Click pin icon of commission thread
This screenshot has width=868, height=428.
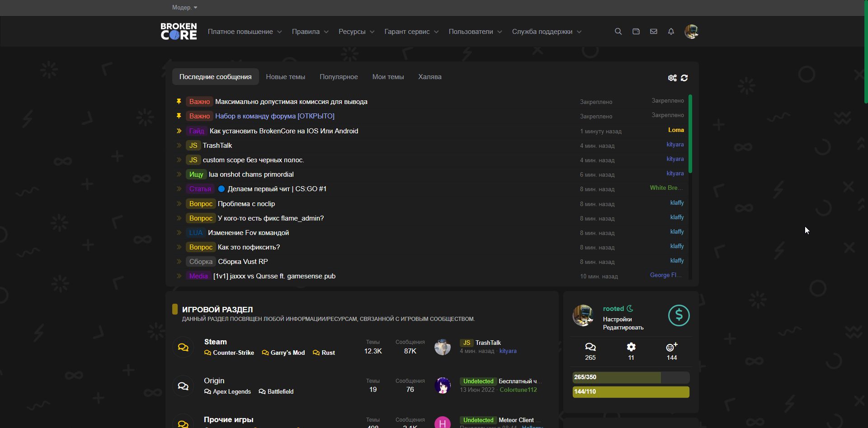tap(179, 102)
